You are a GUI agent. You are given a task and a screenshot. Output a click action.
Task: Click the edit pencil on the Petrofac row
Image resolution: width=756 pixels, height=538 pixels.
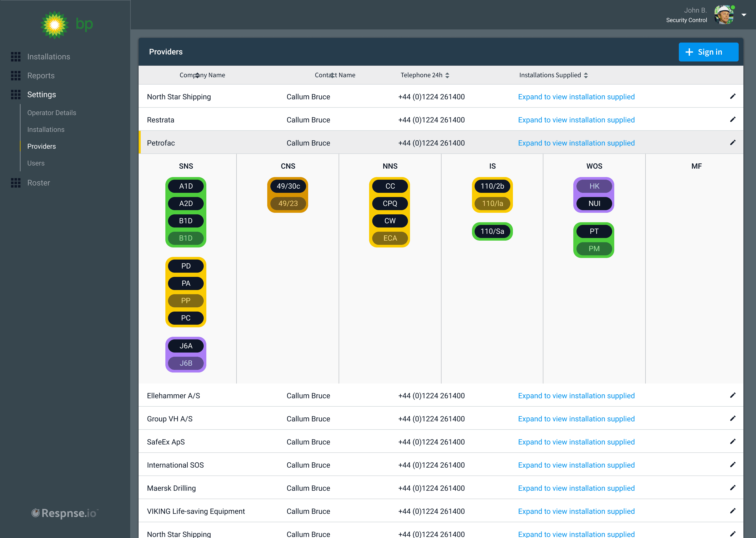pyautogui.click(x=732, y=143)
